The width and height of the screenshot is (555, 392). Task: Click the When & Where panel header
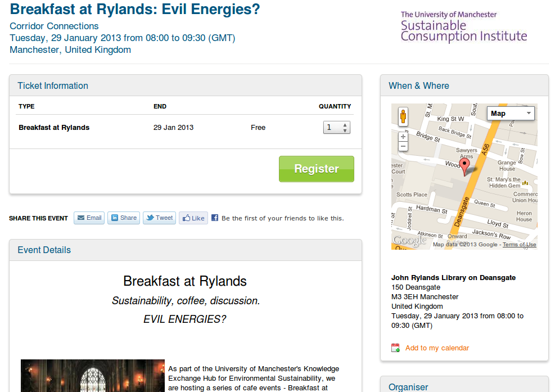click(x=419, y=86)
